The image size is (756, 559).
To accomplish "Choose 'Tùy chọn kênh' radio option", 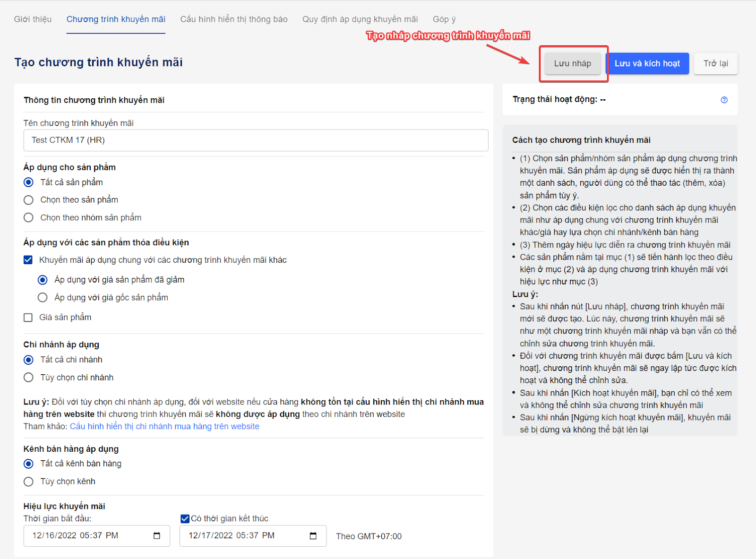I will tap(29, 482).
